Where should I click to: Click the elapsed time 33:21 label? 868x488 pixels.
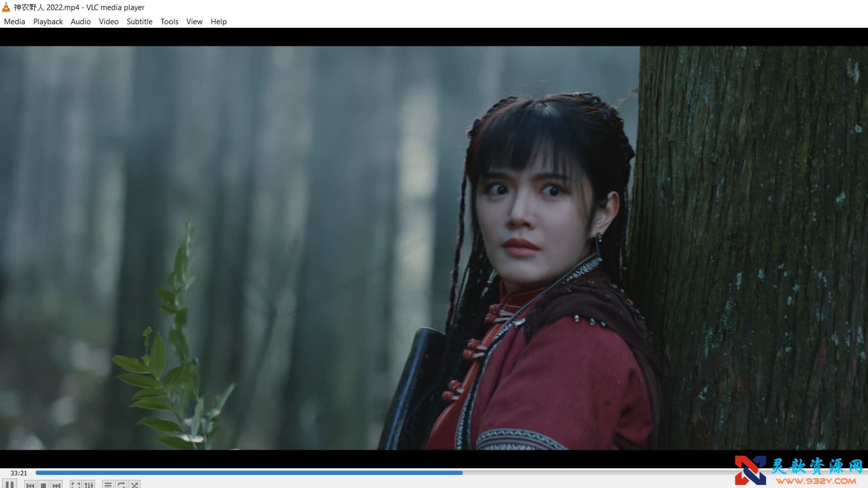point(19,473)
